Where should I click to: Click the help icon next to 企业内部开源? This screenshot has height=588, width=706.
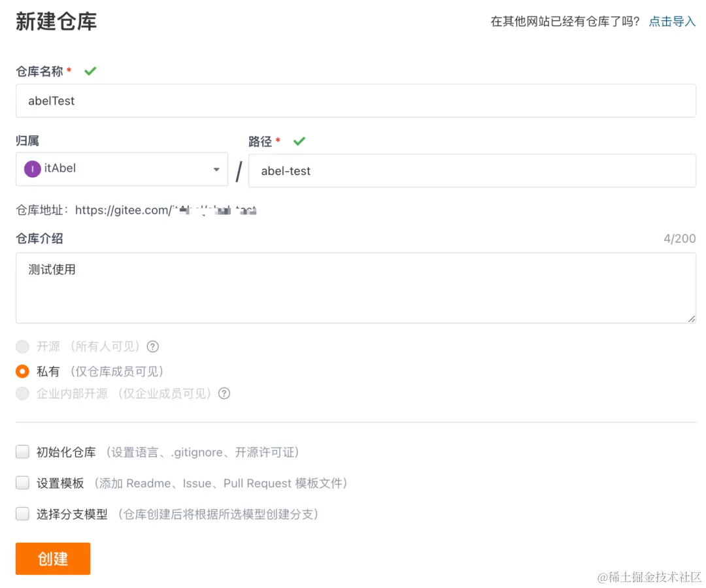pos(224,393)
